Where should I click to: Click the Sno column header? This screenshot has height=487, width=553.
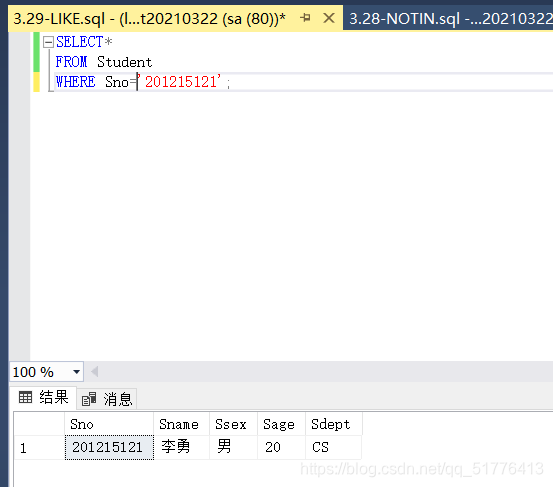[x=109, y=424]
